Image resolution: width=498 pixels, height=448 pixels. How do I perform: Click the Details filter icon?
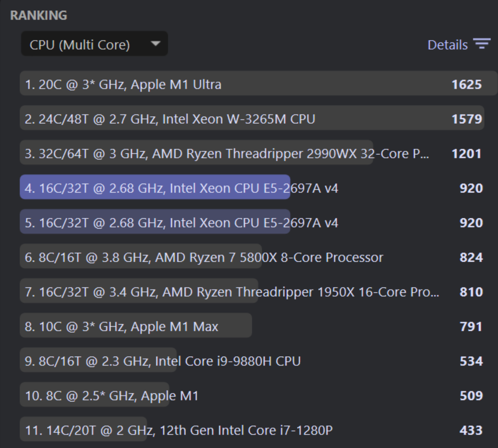coord(482,44)
